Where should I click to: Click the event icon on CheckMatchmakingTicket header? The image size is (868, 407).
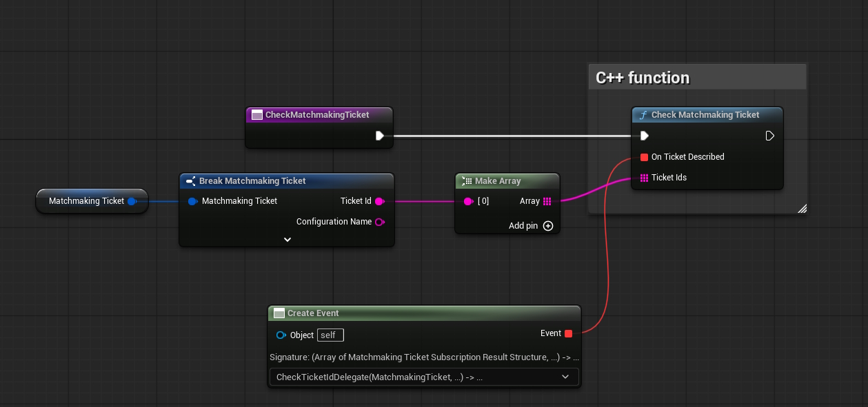(257, 114)
